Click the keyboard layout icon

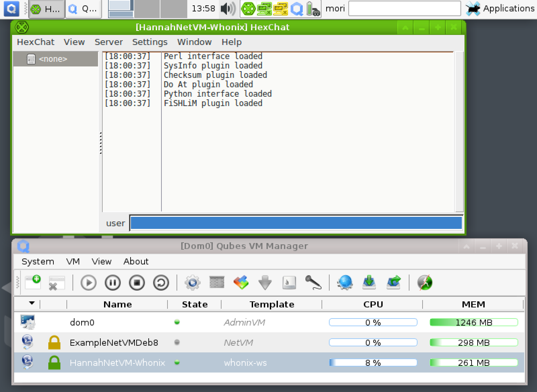click(289, 283)
